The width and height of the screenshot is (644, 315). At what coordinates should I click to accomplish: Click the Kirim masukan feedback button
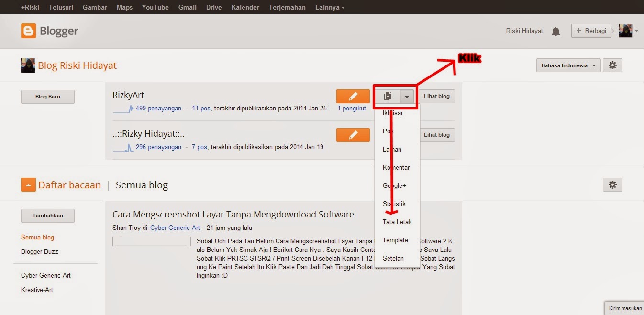pyautogui.click(x=625, y=308)
